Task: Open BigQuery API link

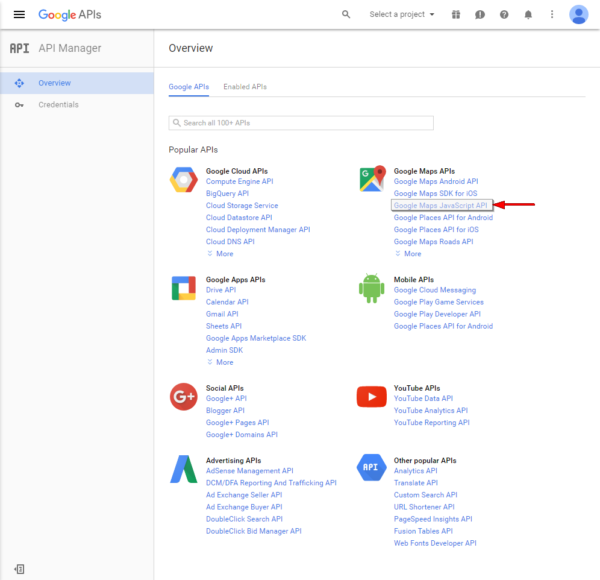Action: [227, 194]
